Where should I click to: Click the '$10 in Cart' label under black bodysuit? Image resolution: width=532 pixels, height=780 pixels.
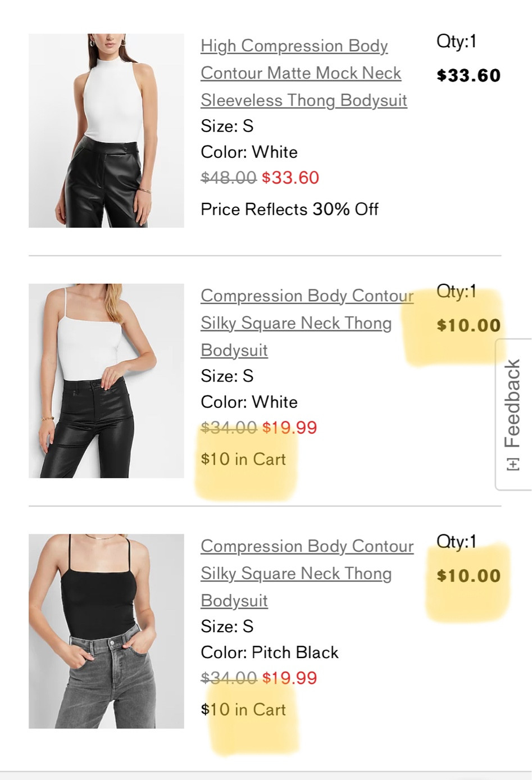coord(243,710)
